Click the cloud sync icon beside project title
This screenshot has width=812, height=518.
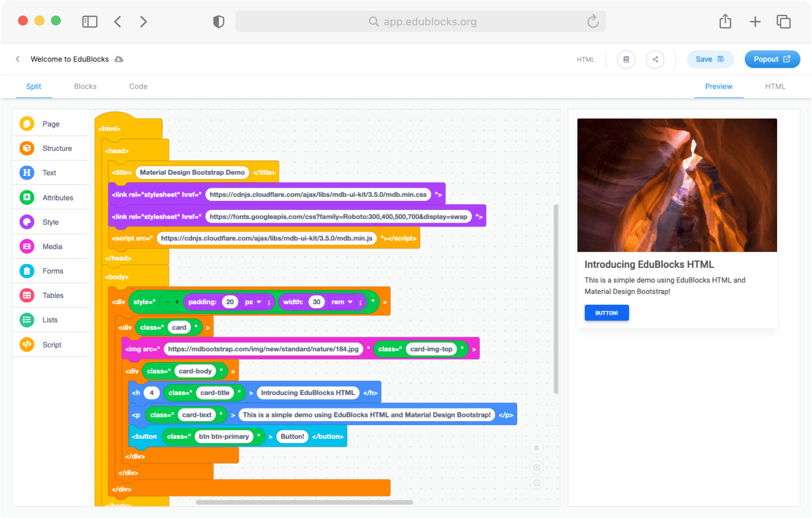point(119,59)
